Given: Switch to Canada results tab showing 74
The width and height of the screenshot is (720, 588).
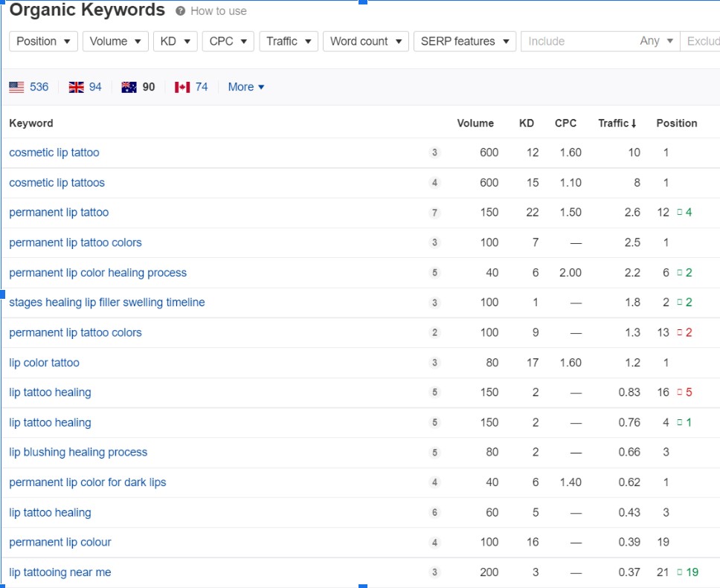Looking at the screenshot, I should 191,87.
